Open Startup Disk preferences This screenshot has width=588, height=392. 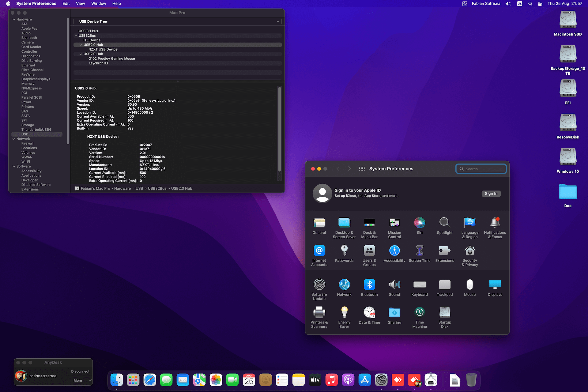pyautogui.click(x=445, y=313)
